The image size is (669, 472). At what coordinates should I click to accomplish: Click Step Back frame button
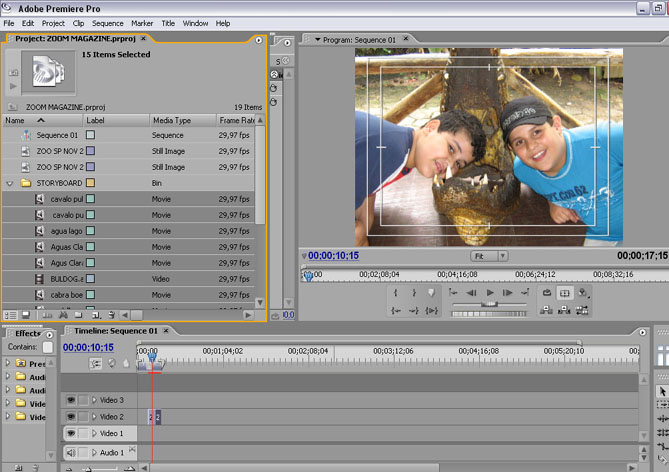471,293
